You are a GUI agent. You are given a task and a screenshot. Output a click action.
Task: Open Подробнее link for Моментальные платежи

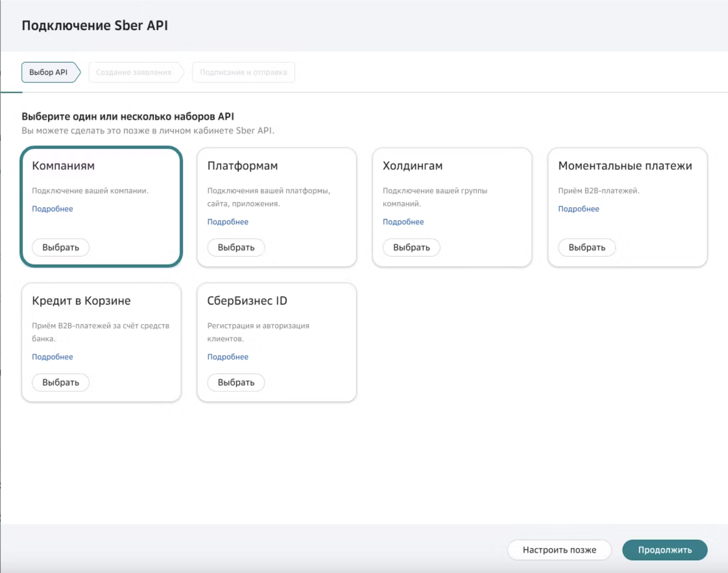(x=579, y=209)
